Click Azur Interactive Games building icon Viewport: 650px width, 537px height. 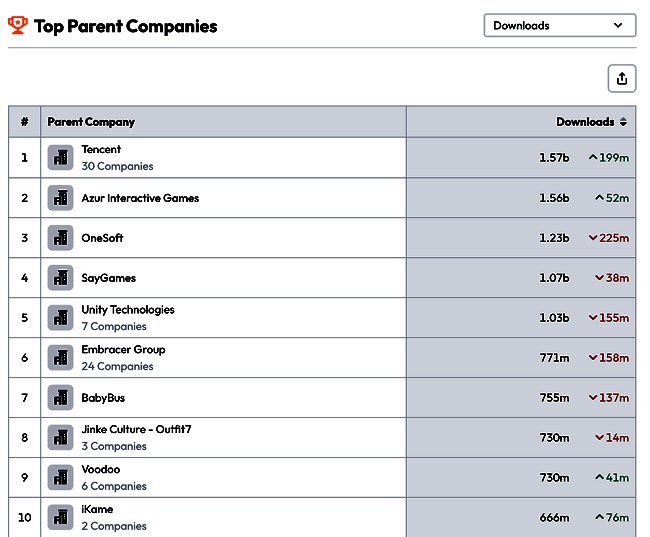point(60,198)
